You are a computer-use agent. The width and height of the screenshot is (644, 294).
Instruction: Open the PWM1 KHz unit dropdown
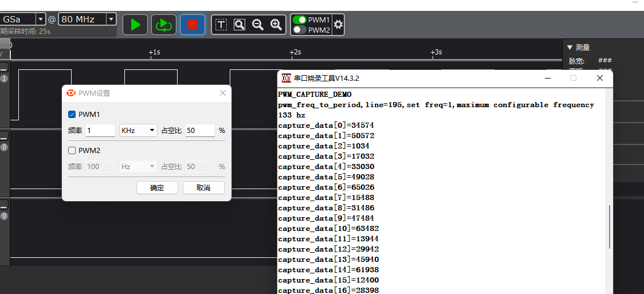coord(139,131)
